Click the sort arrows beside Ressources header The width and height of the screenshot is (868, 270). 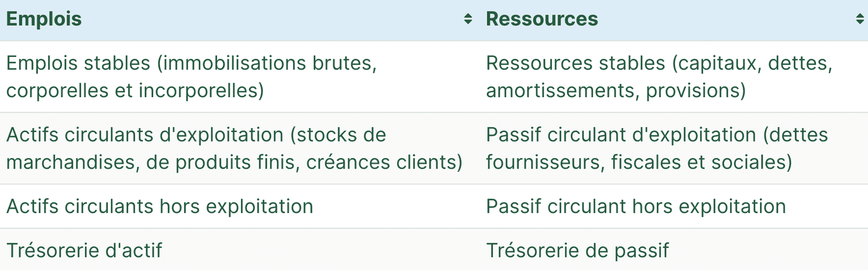pos(860,19)
